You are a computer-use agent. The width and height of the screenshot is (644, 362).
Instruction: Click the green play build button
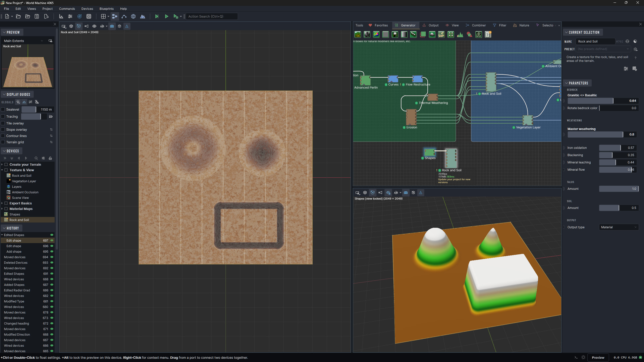166,16
